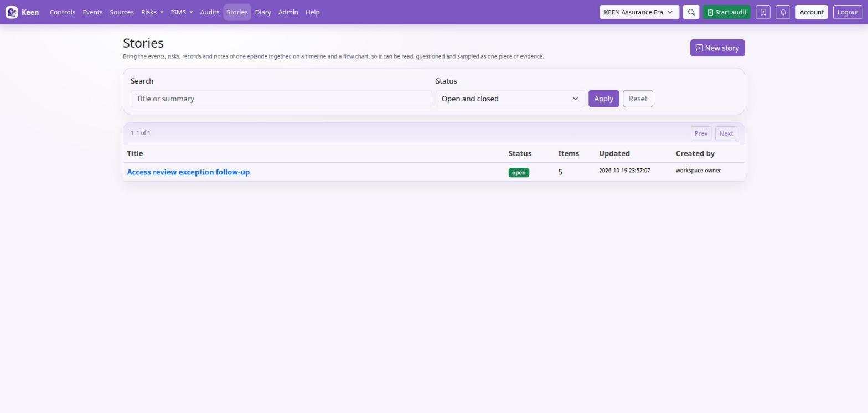Open the bookmarks icon button
Screen dimensions: 868x413
pos(763,12)
